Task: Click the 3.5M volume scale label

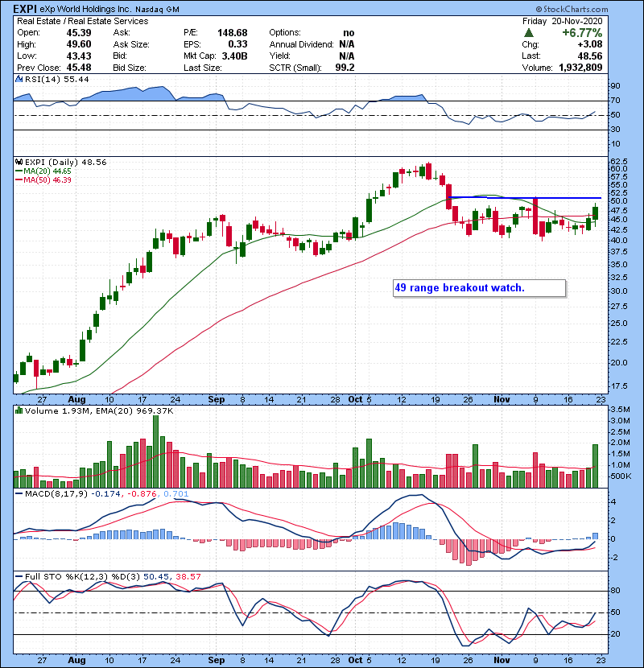Action: coord(620,410)
